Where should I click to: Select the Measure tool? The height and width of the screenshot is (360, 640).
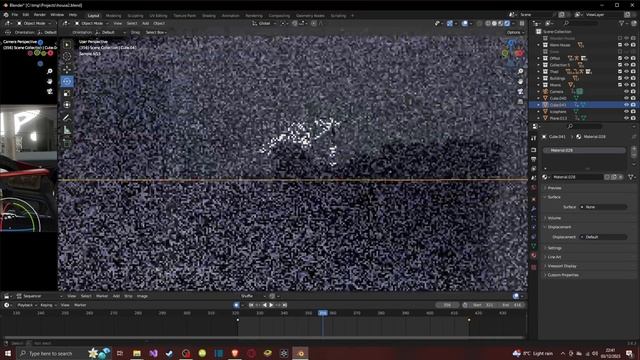click(67, 130)
